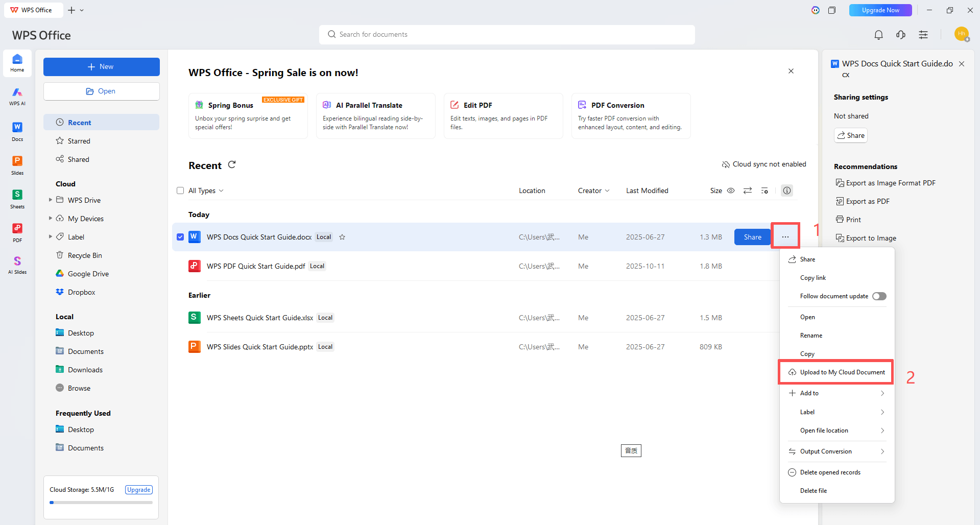Image resolution: width=980 pixels, height=525 pixels.
Task: Click the Cloud Storage usage bar
Action: click(101, 503)
